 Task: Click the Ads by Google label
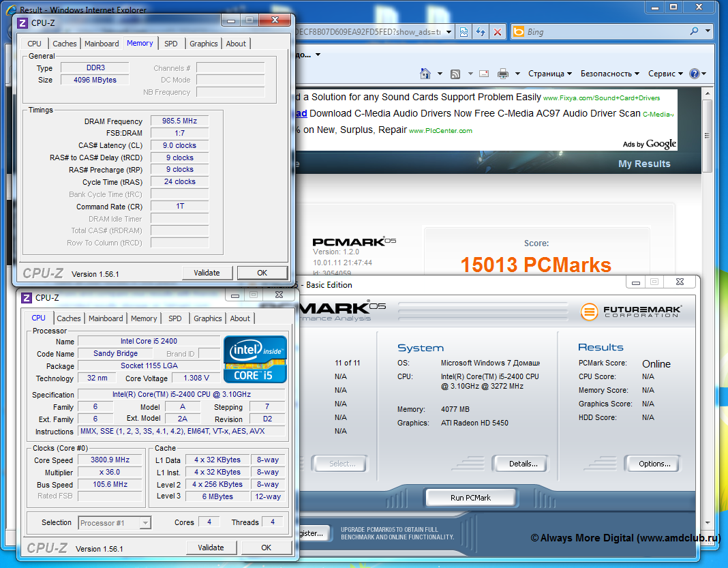click(649, 144)
